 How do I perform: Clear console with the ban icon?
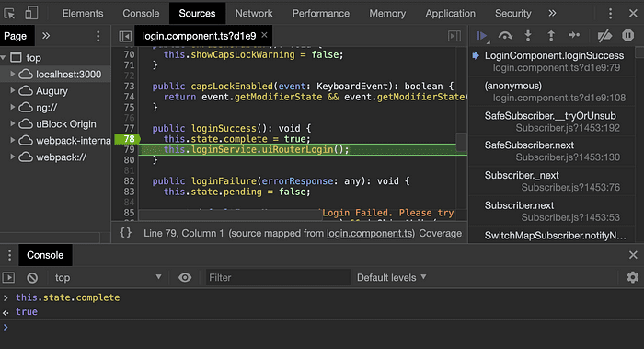[32, 278]
